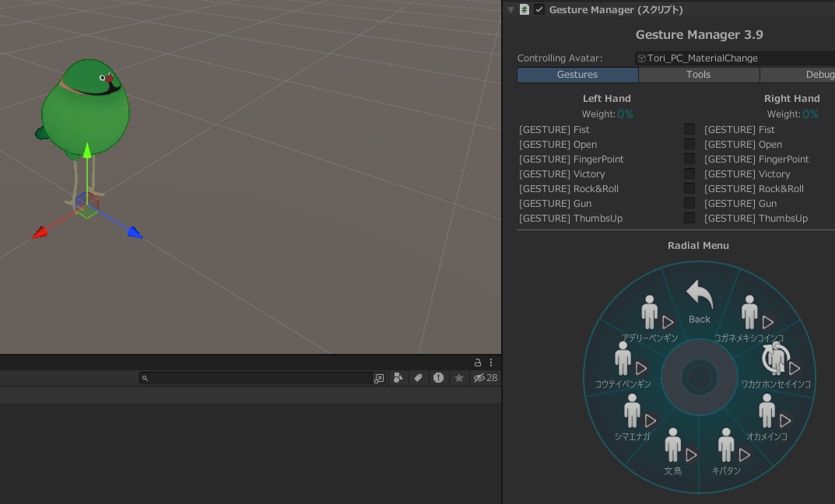This screenshot has width=835, height=504.
Task: Enable the Left Hand Victory gesture checkbox
Action: pyautogui.click(x=689, y=173)
